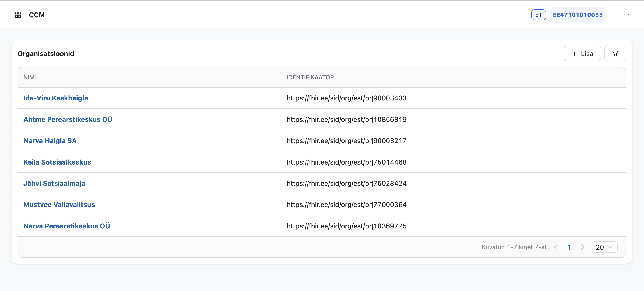The width and height of the screenshot is (644, 291).
Task: Click the CCM app title
Action: point(37,15)
